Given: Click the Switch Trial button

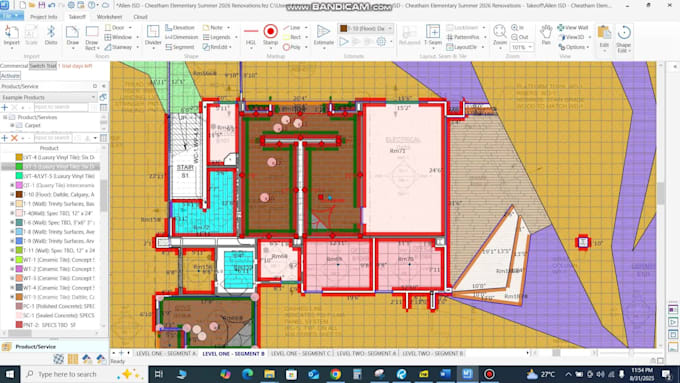Looking at the screenshot, I should pos(42,66).
